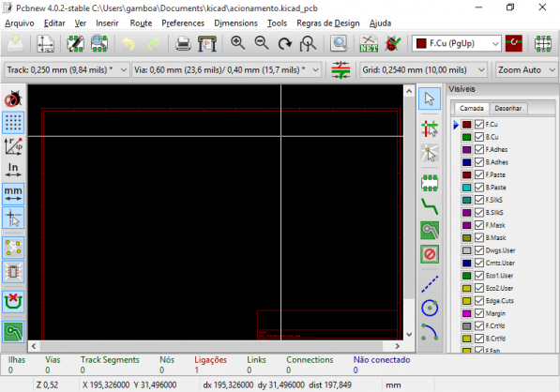The height and width of the screenshot is (392, 560).
Task: Click the redraw view icon
Action: (284, 43)
